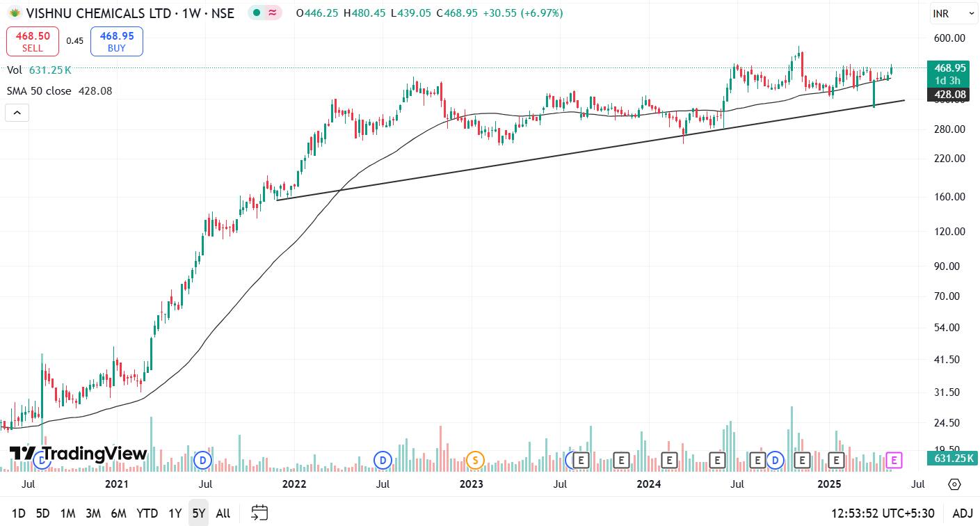Click the E earnings marker right after the 2024 label
This screenshot has height=526, width=980.
pyautogui.click(x=669, y=460)
